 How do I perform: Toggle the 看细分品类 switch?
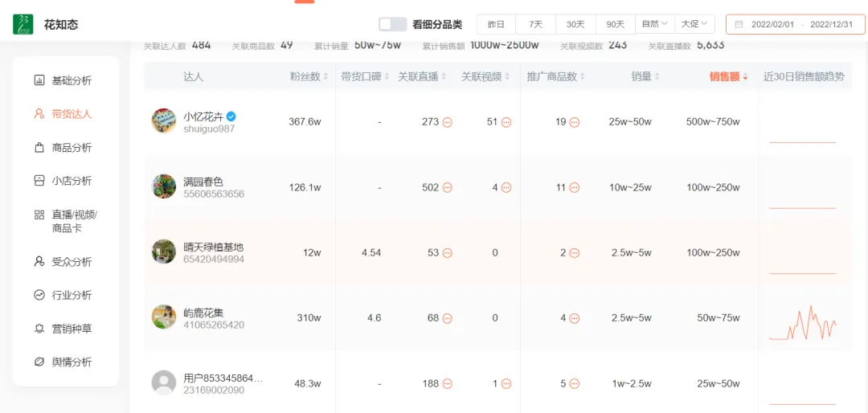pos(392,24)
